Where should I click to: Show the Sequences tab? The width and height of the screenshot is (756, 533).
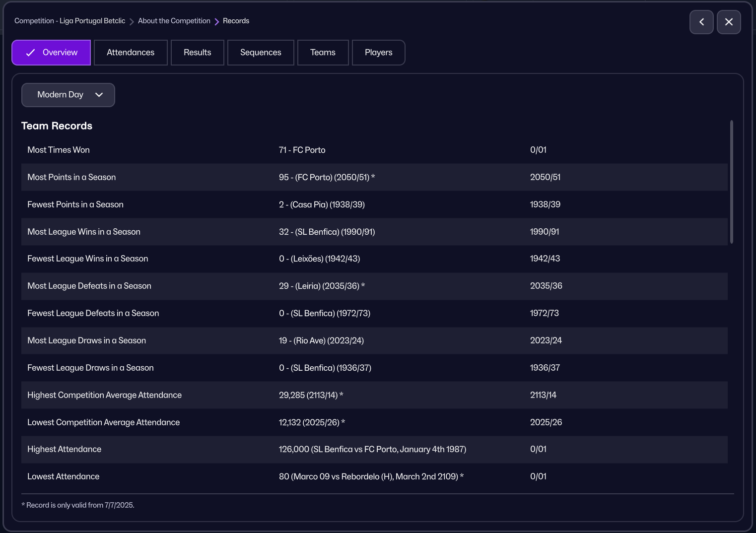pos(261,53)
